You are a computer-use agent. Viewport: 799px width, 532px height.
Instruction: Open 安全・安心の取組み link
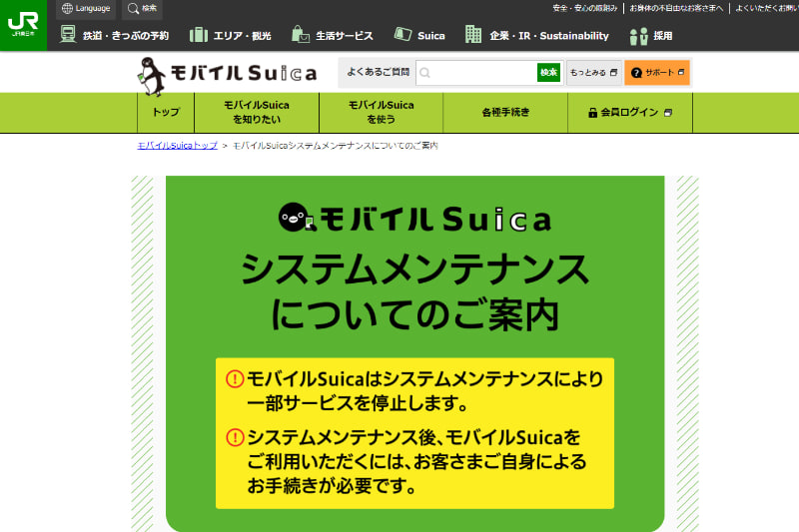coord(585,8)
